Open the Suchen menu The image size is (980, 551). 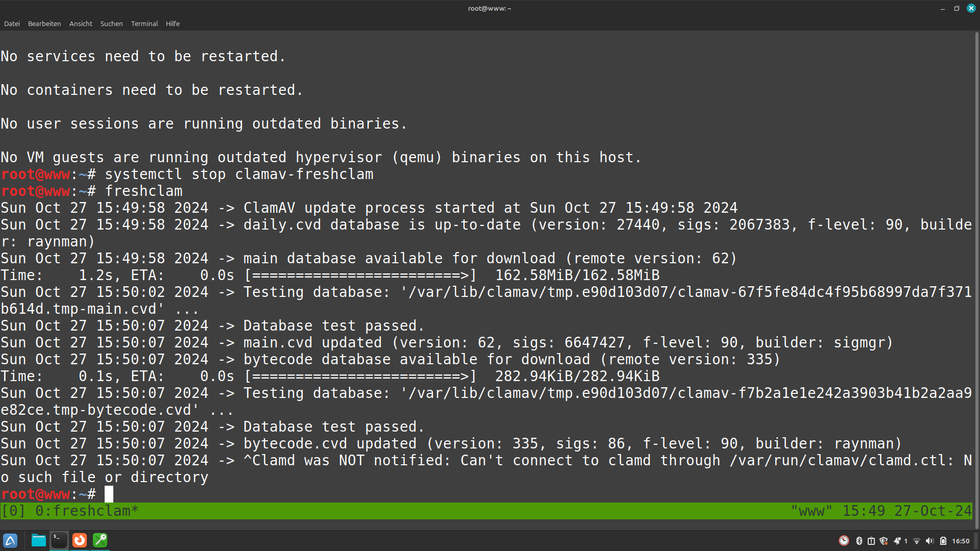click(111, 23)
